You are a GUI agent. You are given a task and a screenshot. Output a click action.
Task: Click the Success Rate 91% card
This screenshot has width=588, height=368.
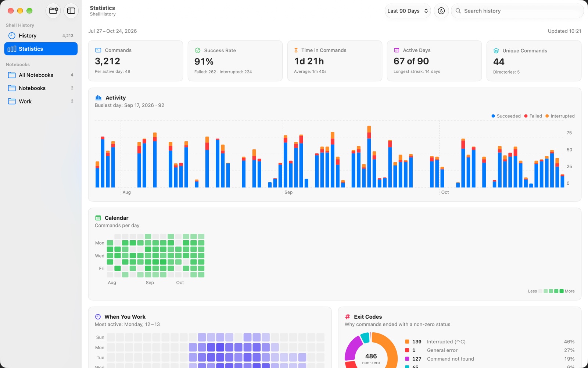point(235,61)
